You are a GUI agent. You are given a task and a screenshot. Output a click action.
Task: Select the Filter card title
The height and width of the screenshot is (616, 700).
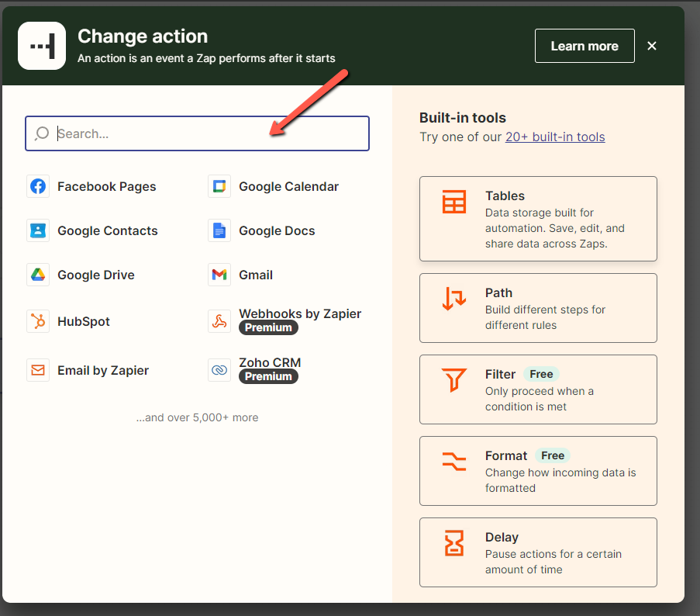500,374
